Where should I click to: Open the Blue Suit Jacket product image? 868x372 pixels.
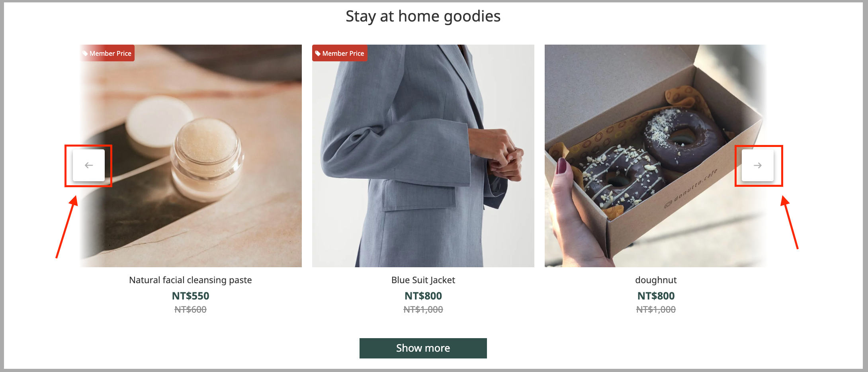423,156
